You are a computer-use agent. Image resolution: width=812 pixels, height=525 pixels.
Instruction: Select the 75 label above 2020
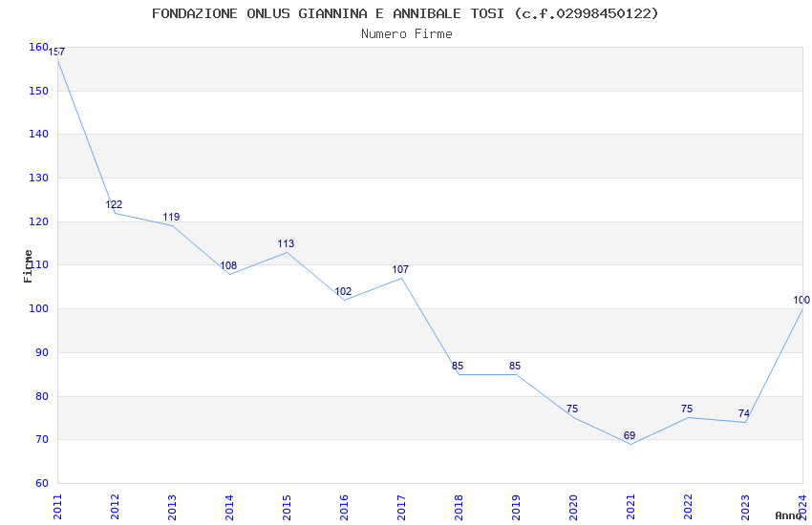click(x=572, y=409)
